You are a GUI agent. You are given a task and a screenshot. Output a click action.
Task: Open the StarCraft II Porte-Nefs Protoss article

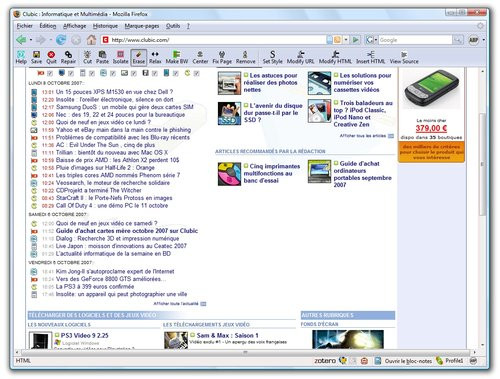click(114, 198)
